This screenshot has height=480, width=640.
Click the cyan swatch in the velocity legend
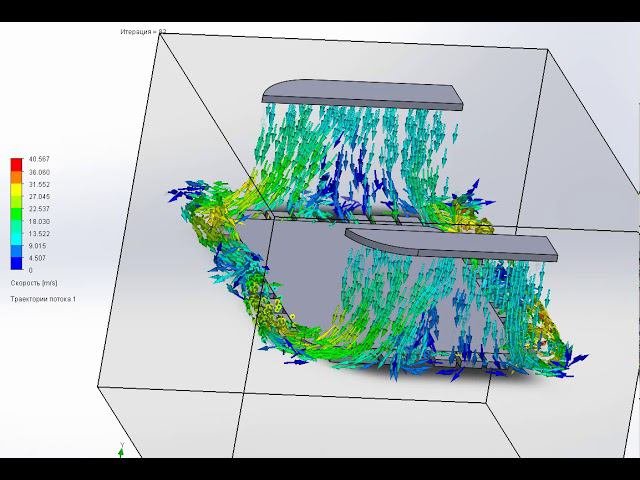tap(16, 238)
